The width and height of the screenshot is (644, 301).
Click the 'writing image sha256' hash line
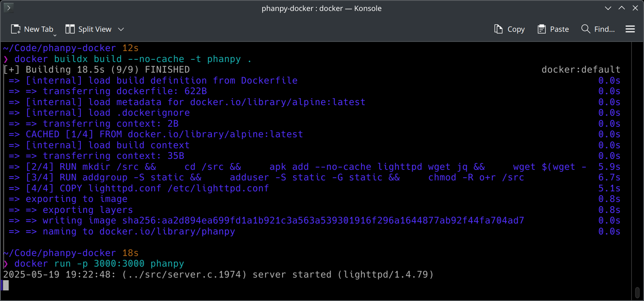click(266, 220)
